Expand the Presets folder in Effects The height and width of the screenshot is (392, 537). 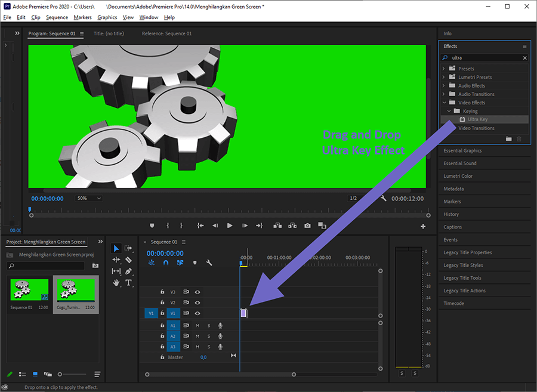point(444,69)
